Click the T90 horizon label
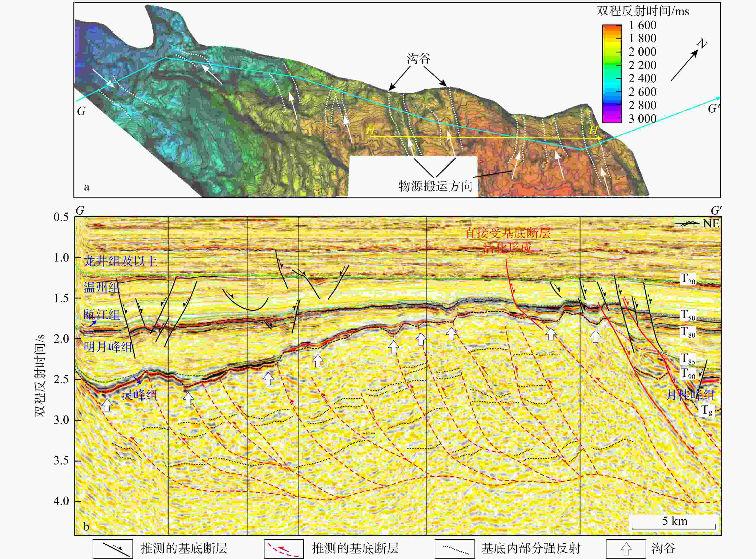 (x=688, y=374)
